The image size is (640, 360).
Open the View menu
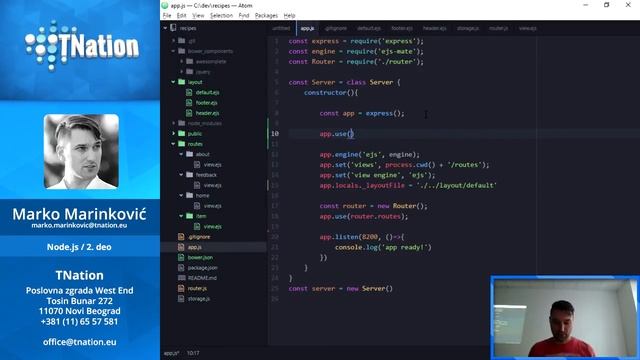point(198,16)
